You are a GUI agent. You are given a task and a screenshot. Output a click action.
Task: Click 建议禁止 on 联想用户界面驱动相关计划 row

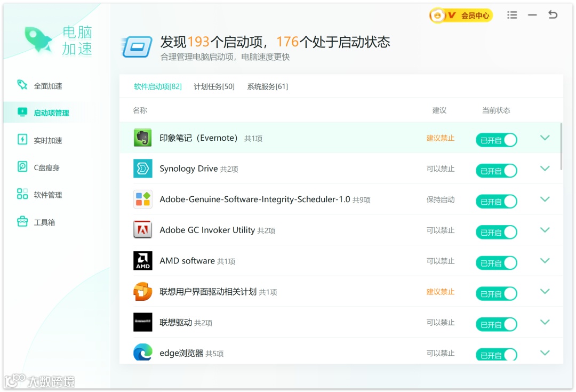pos(441,292)
